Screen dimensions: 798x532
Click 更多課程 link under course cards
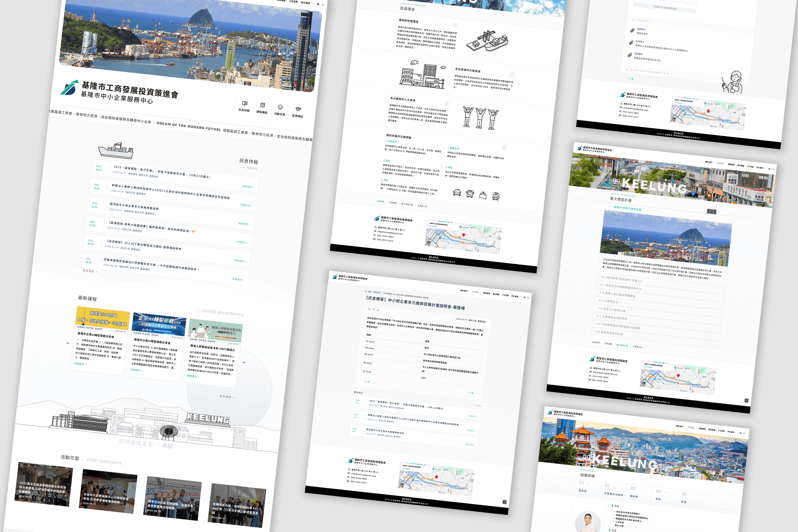tap(227, 397)
